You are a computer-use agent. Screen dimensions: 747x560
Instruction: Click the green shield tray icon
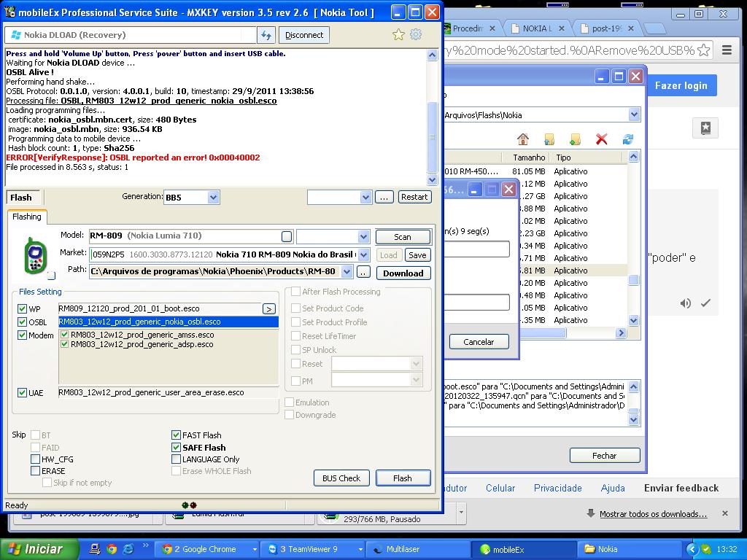click(x=706, y=549)
